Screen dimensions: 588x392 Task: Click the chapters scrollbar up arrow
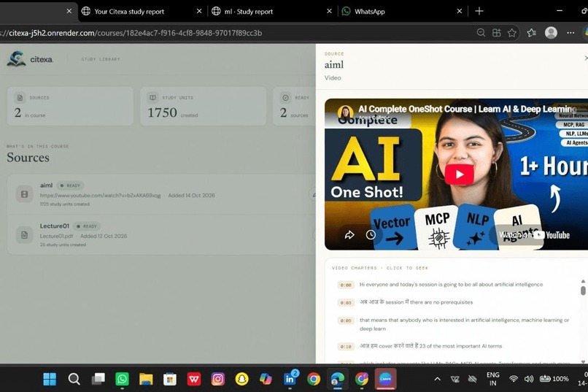[583, 281]
